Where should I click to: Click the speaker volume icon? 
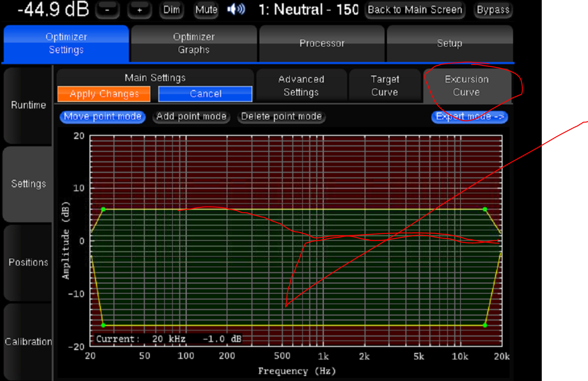pos(236,9)
